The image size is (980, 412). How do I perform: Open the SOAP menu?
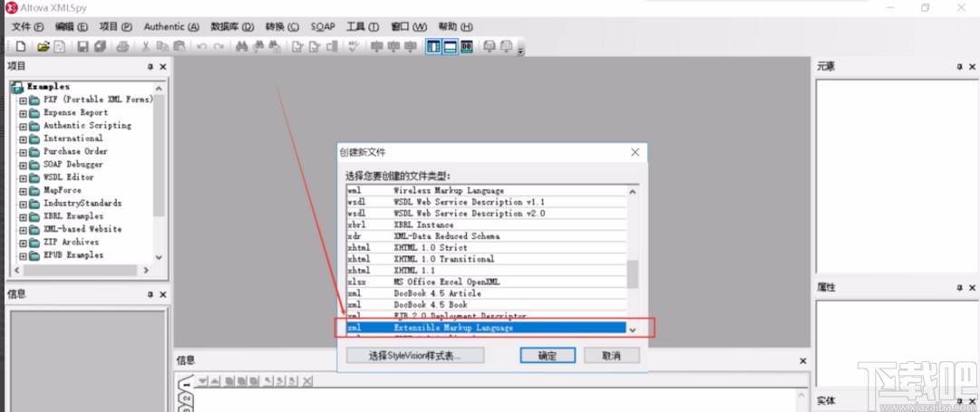(x=323, y=27)
